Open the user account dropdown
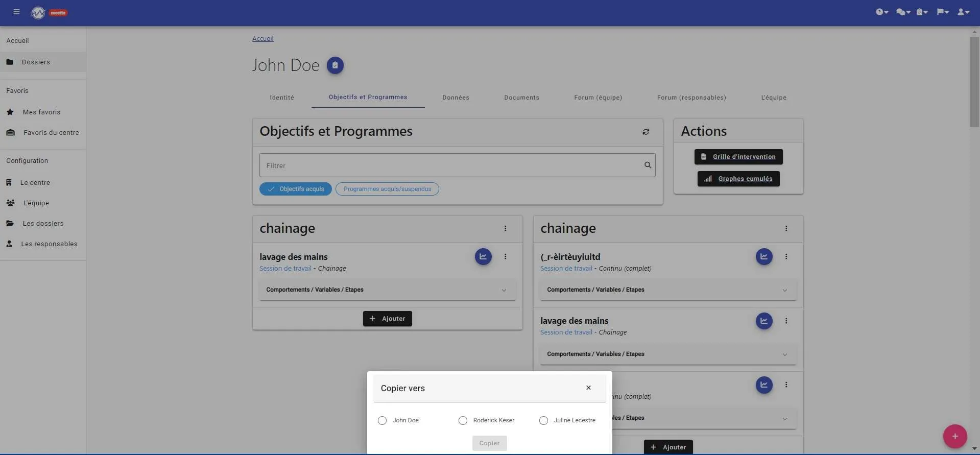 963,12
